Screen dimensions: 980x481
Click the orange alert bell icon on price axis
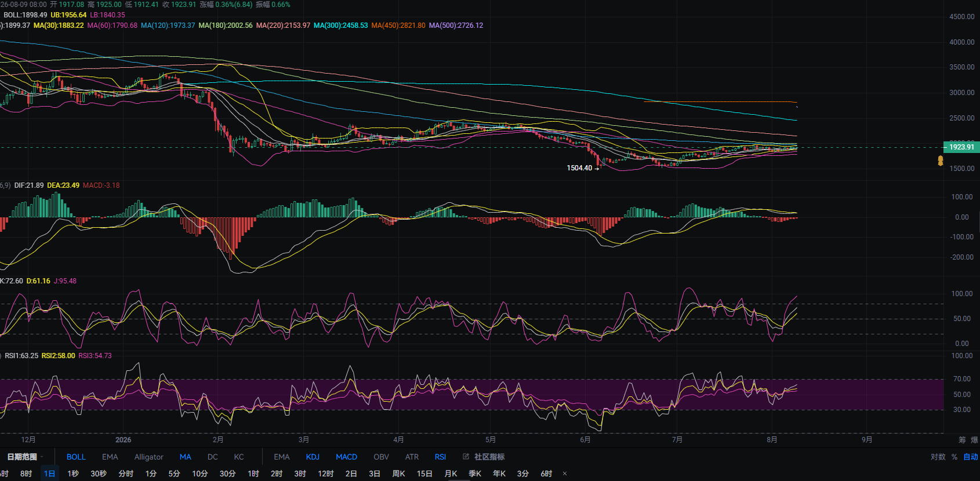(x=941, y=161)
